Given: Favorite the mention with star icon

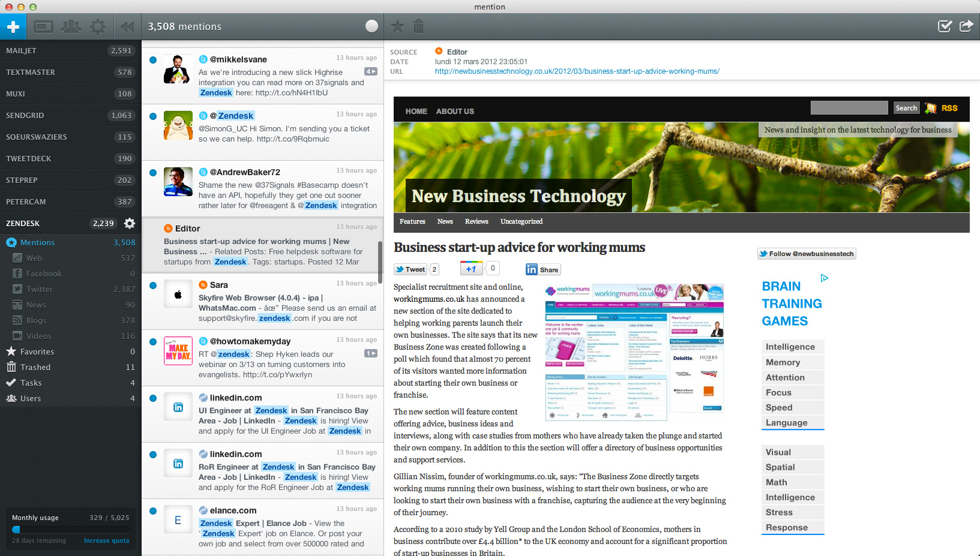Looking at the screenshot, I should click(397, 26).
